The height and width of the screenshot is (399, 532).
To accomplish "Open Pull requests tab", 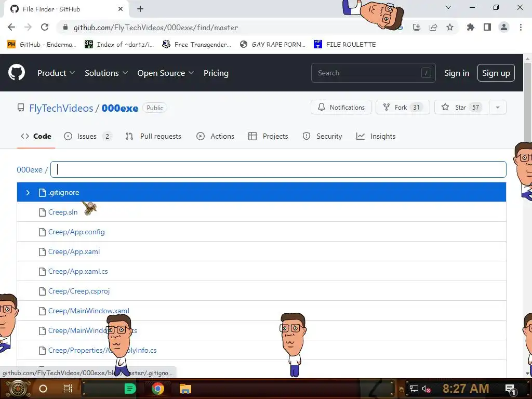I will (x=153, y=136).
